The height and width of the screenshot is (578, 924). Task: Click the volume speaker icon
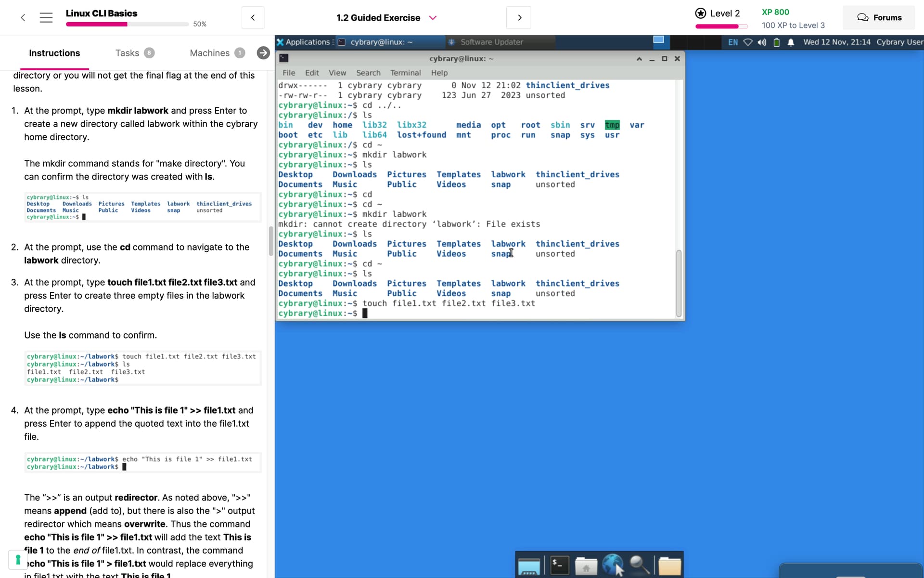tap(762, 42)
